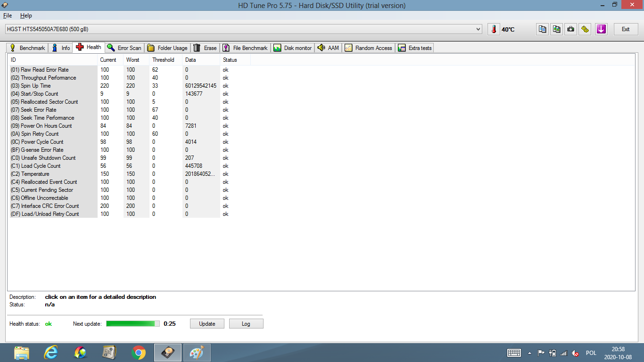This screenshot has width=644, height=362.
Task: Go to the Extra tests tab
Action: 414,48
